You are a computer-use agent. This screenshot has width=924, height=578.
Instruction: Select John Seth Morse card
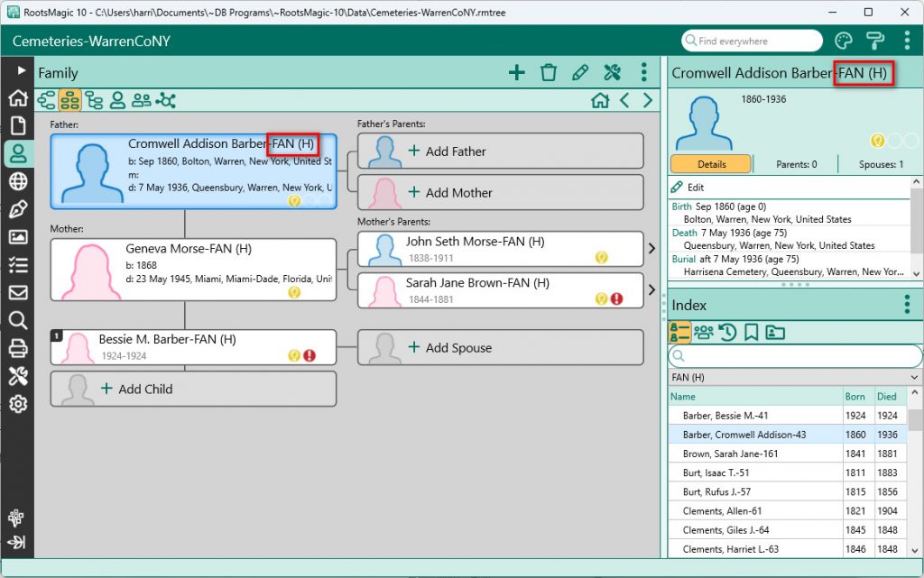point(500,249)
